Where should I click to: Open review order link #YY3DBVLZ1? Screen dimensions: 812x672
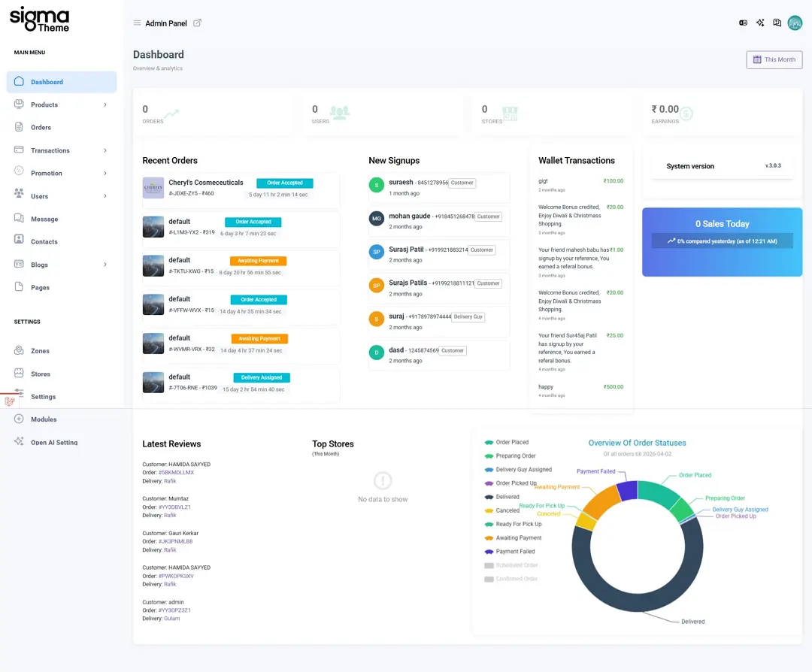coord(174,507)
